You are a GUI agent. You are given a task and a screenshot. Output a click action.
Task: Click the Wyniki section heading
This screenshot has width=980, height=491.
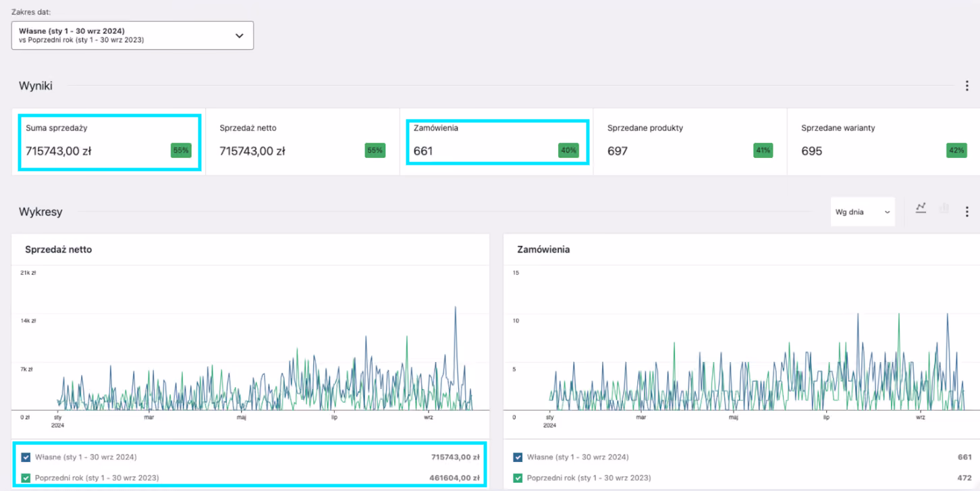point(36,86)
